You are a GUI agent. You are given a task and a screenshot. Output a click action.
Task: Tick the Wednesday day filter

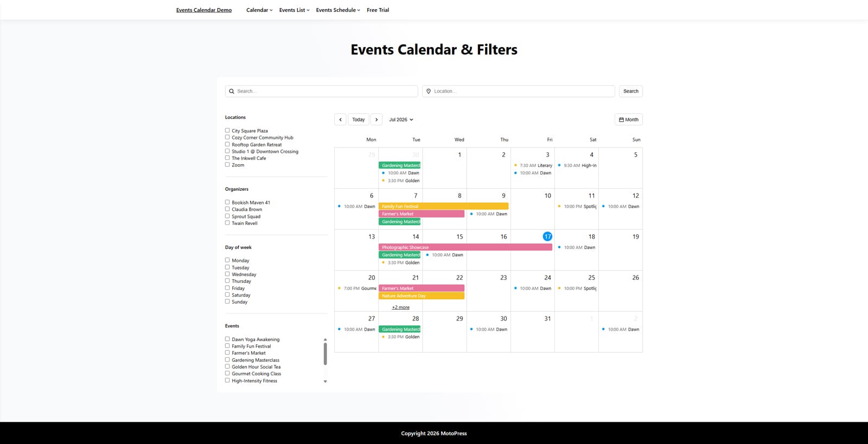(227, 274)
